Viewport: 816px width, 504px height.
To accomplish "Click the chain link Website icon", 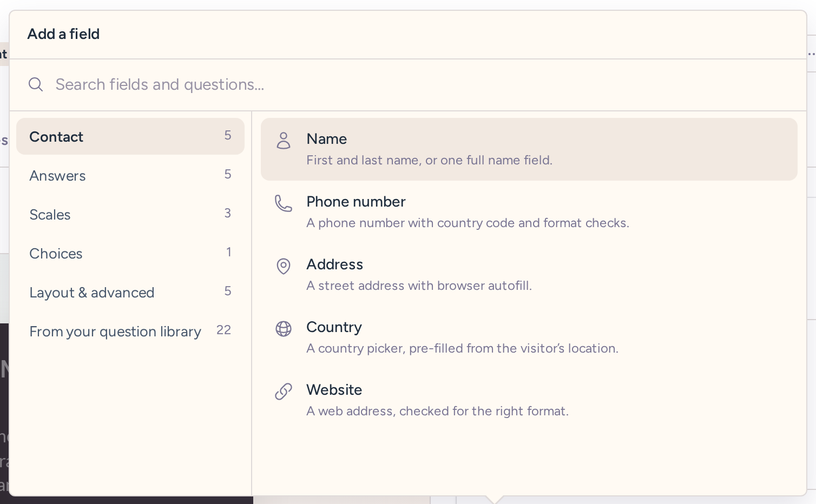I will pos(284,392).
